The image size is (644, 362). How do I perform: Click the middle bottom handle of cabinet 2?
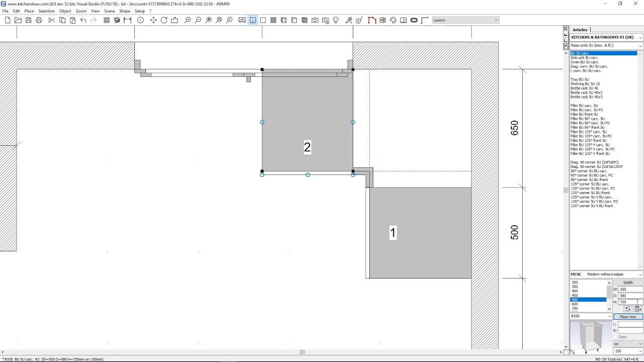307,175
